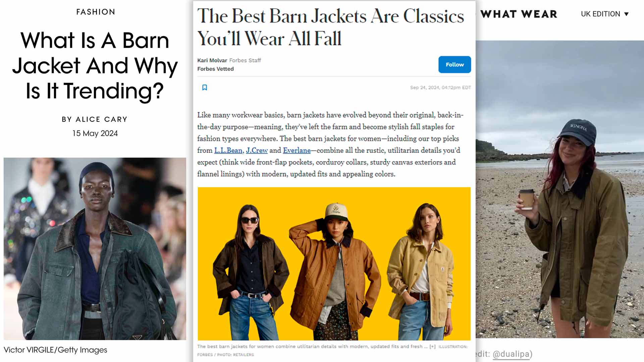Click the Forbes article headline
This screenshot has height=362, width=644.
[x=330, y=27]
